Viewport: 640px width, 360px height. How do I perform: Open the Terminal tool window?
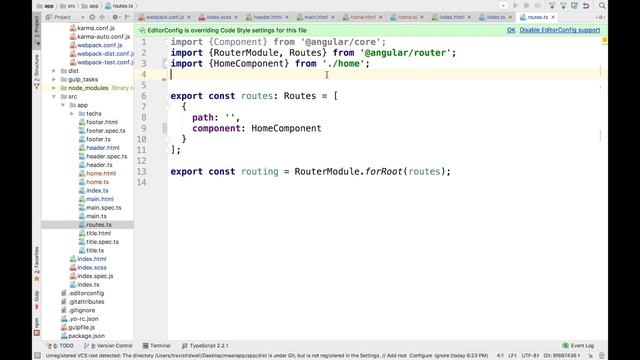[156, 346]
